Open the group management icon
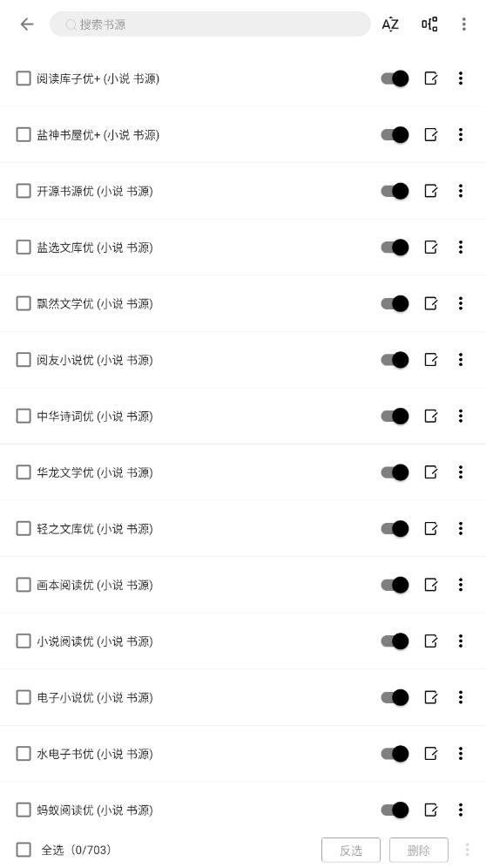The height and width of the screenshot is (868, 486). (429, 24)
